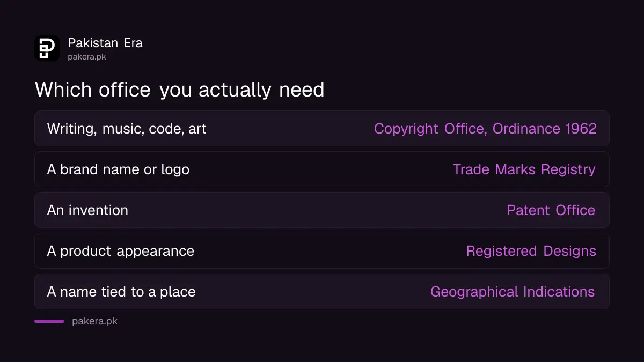The image size is (644, 362).
Task: Click the 'Which office you actually need' heading
Action: tap(180, 90)
